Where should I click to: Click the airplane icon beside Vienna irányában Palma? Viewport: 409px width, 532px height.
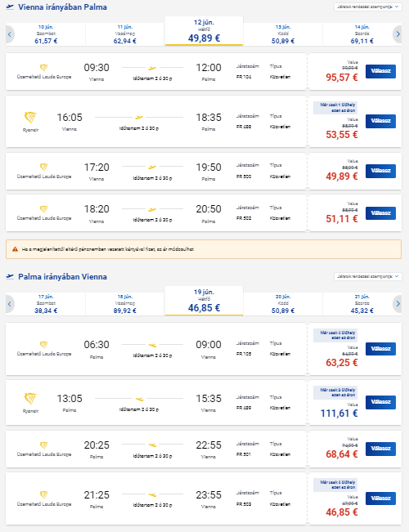10,7
